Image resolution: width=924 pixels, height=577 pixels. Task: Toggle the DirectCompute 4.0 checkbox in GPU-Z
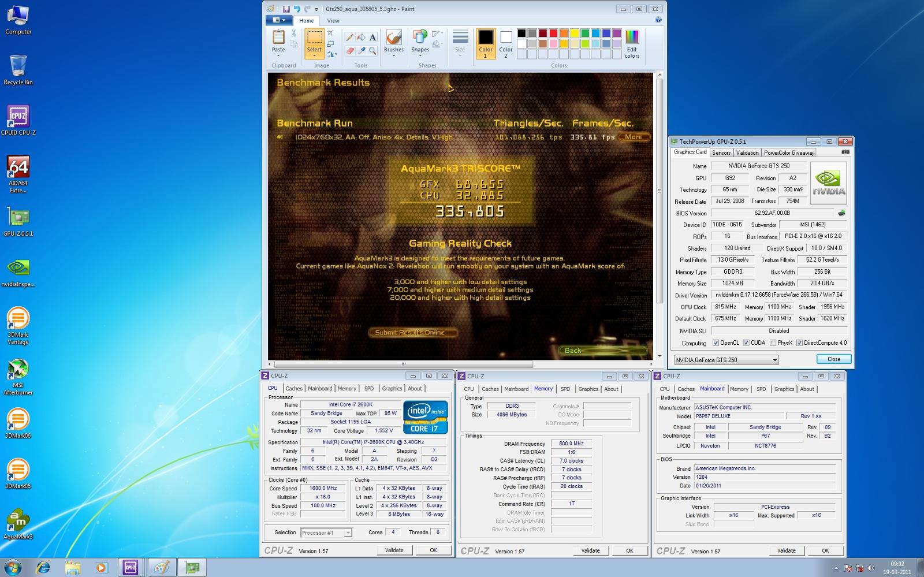point(799,343)
